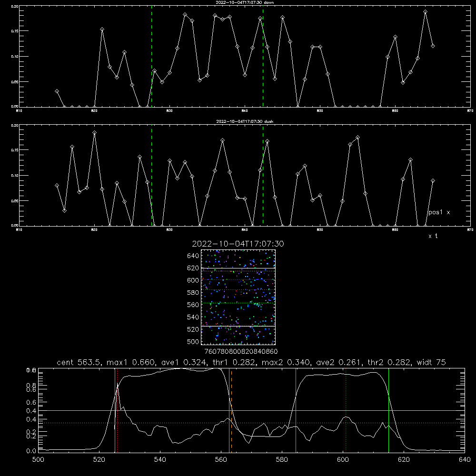The image size is (476, 476).
Task: Click the "2022-10-04T17:07:30 dawn" plot title
Action: pos(245,2)
